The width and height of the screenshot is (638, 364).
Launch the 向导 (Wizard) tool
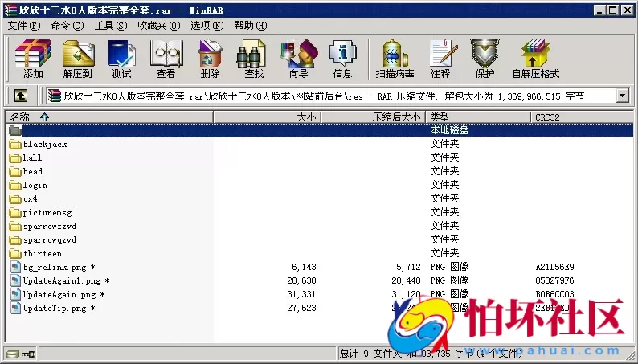299,59
